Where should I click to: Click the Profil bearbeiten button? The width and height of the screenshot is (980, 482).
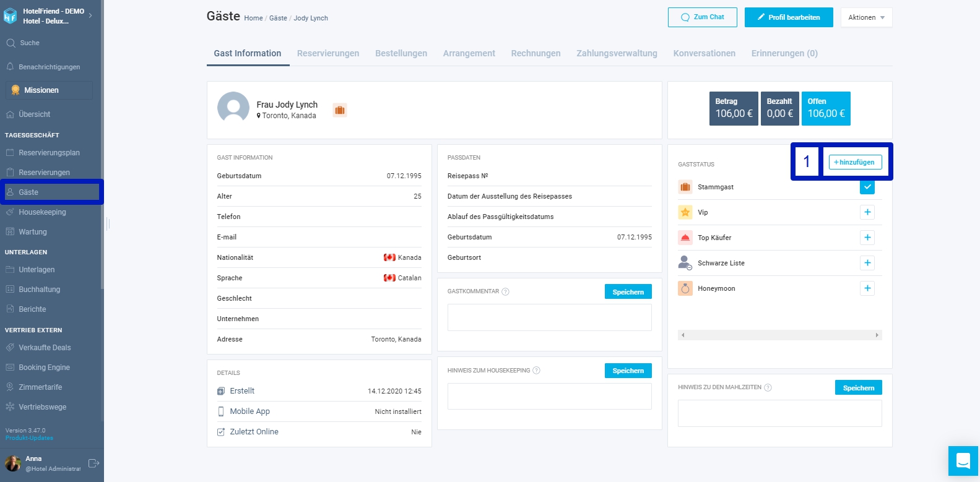coord(789,17)
